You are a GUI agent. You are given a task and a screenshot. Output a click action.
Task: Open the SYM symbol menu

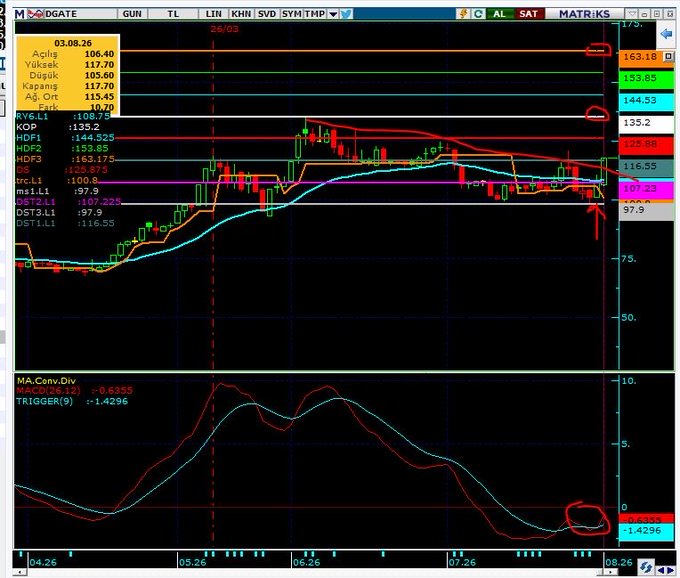point(291,14)
